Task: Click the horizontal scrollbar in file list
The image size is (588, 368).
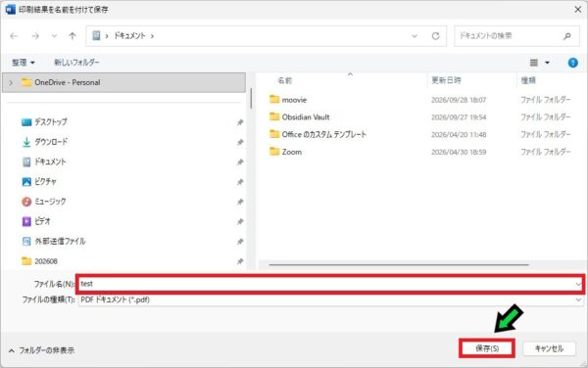Action: pyautogui.click(x=399, y=264)
